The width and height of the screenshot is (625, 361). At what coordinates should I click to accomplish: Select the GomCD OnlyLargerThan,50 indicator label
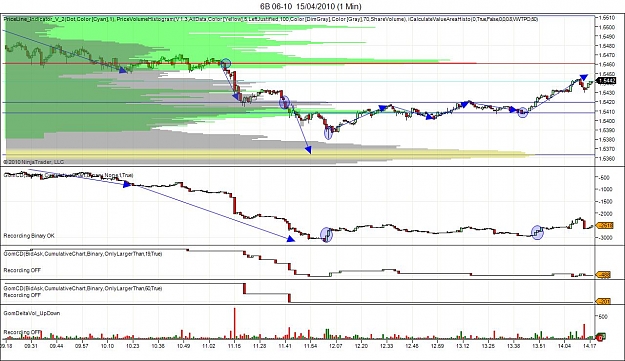(x=83, y=288)
